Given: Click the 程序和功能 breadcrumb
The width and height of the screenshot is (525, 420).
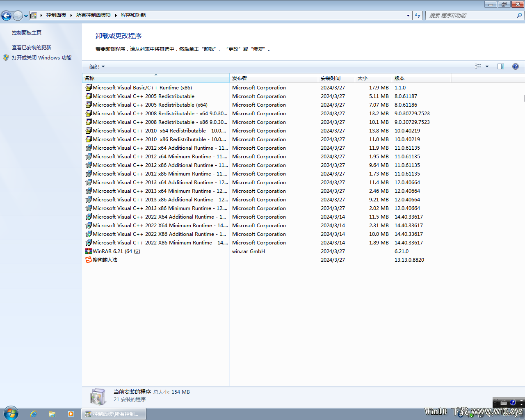Looking at the screenshot, I should (133, 15).
